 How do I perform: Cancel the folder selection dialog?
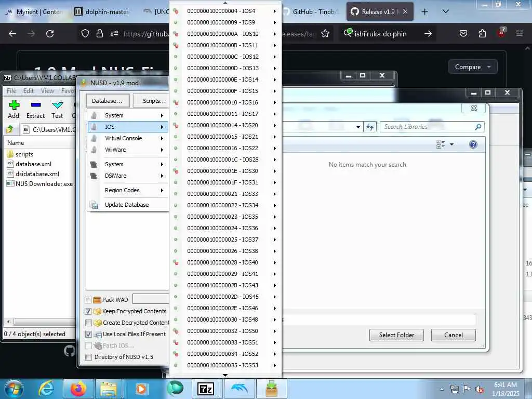(453, 335)
